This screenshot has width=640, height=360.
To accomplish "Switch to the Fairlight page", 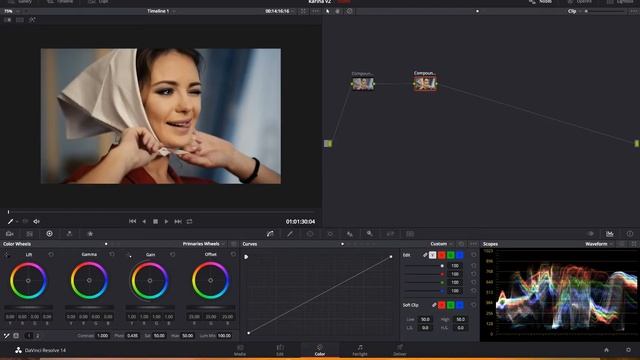I will [x=360, y=350].
